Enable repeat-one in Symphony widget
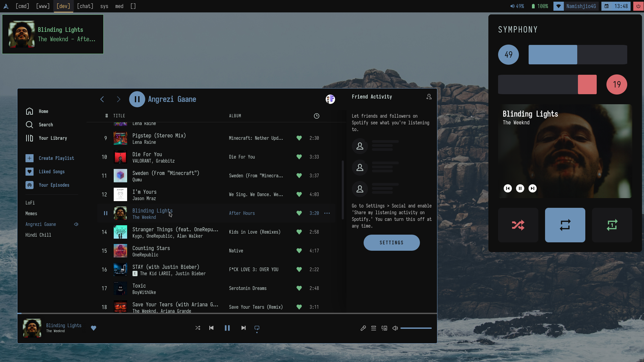 tap(612, 225)
